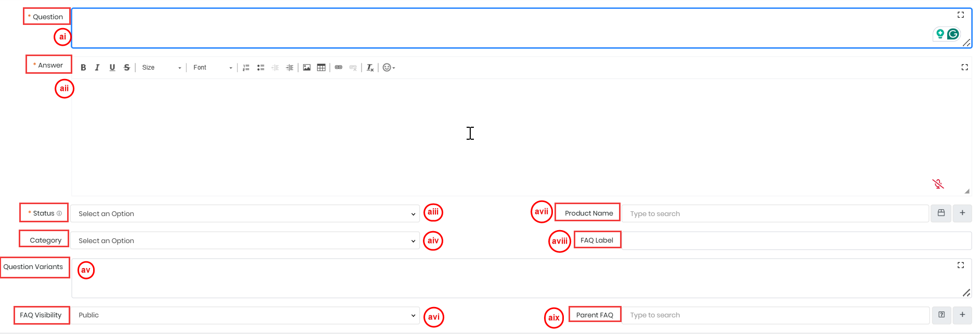Focus the FAQ Label input field
The image size is (980, 334).
[x=796, y=241]
